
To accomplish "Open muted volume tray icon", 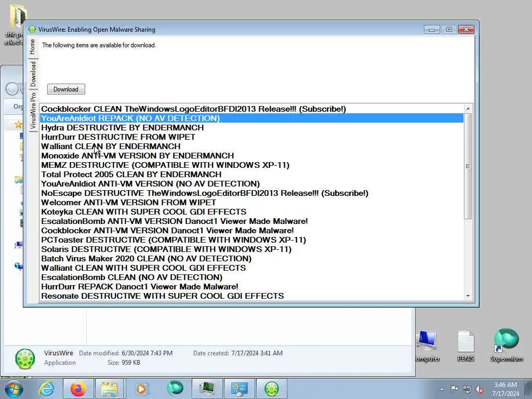I will 480,389.
